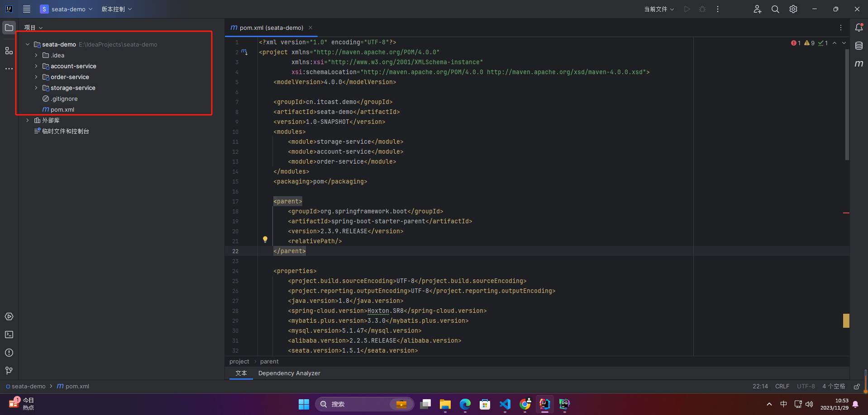The height and width of the screenshot is (415, 868).
Task: Click the CRLF line separator setting
Action: click(x=782, y=386)
